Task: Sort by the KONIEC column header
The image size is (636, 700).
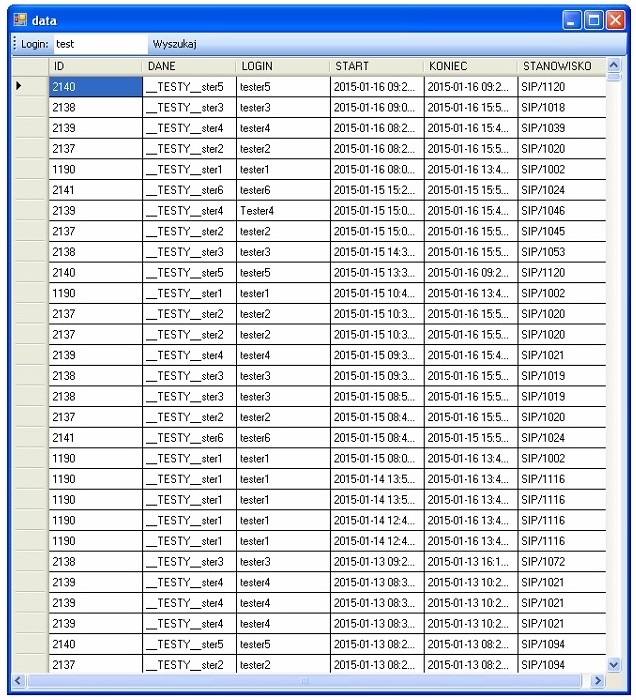Action: (x=470, y=66)
